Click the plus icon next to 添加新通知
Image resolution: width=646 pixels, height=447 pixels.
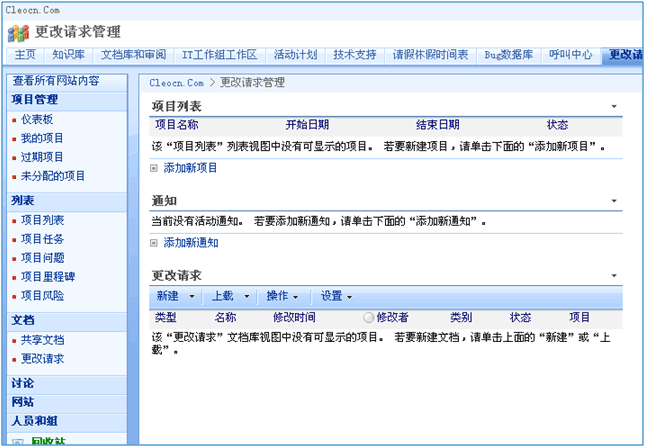click(x=154, y=243)
